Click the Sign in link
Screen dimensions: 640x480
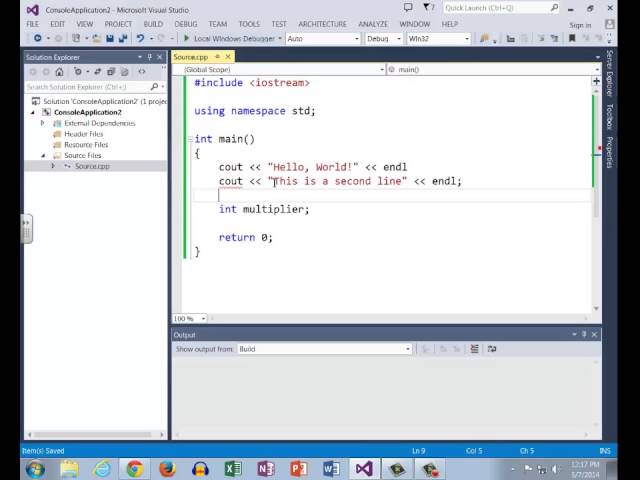coord(580,25)
